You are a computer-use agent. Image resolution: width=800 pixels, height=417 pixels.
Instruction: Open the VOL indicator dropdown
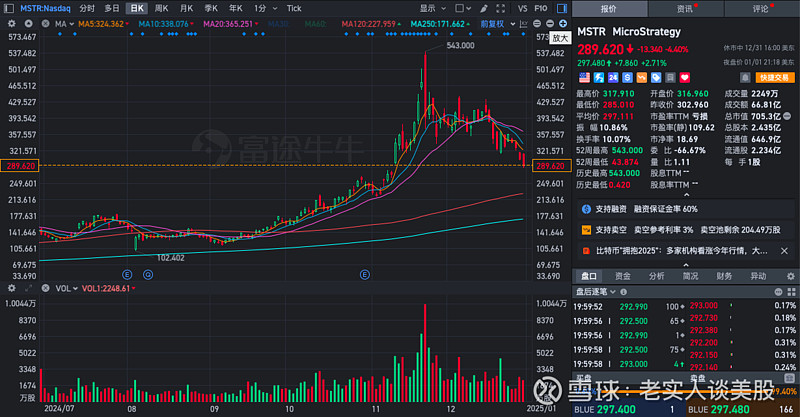(x=66, y=288)
